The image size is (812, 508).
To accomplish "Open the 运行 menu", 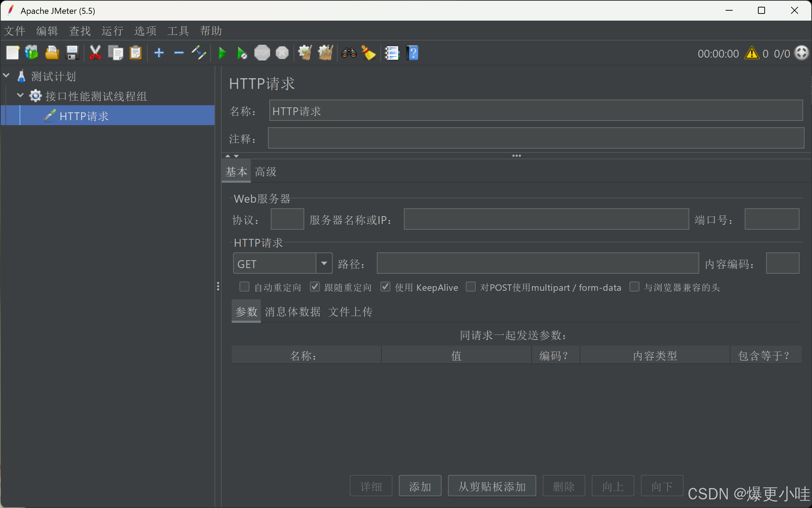I will click(x=112, y=31).
